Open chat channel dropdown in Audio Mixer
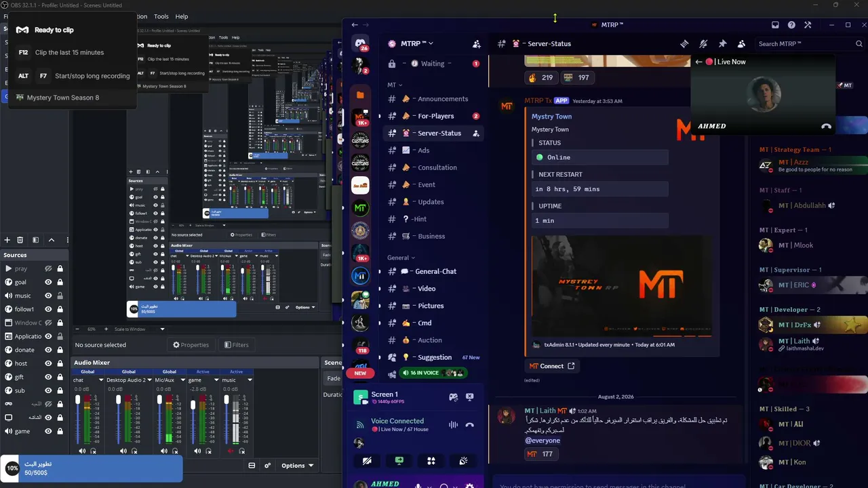 pyautogui.click(x=101, y=380)
